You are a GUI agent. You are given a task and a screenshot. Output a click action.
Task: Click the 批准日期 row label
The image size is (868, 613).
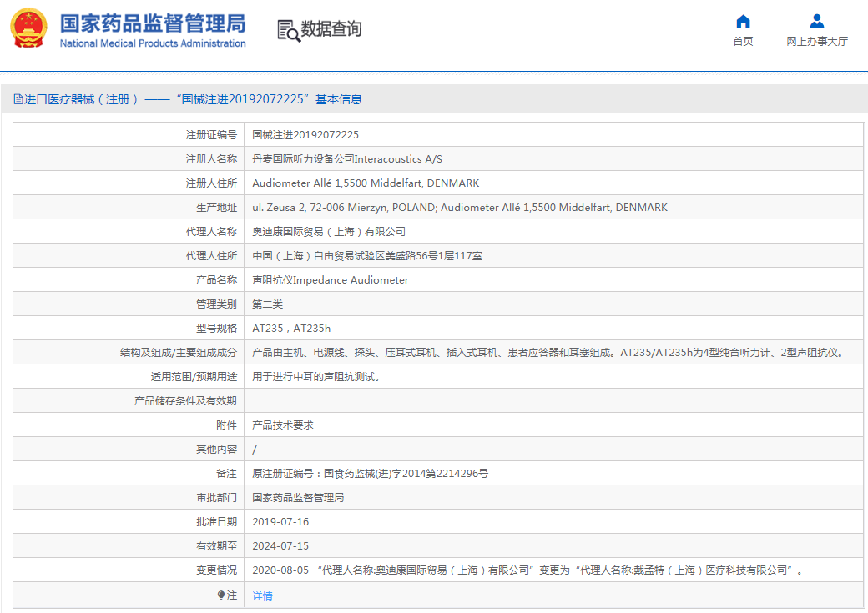(216, 522)
